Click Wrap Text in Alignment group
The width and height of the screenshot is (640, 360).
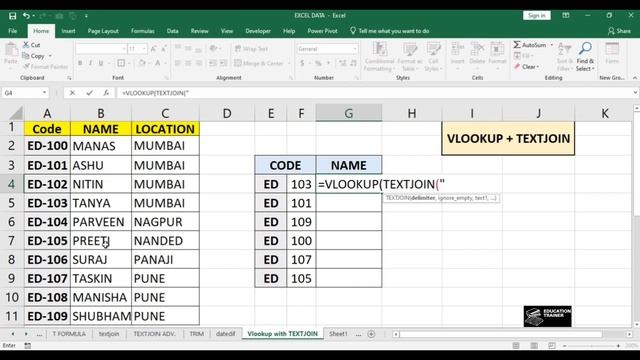pyautogui.click(x=251, y=49)
